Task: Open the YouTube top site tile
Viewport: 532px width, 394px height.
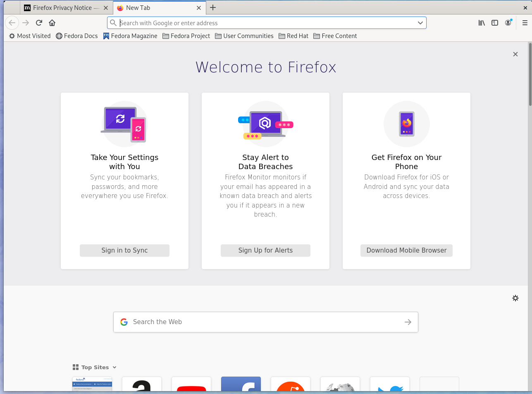Action: tap(191, 384)
